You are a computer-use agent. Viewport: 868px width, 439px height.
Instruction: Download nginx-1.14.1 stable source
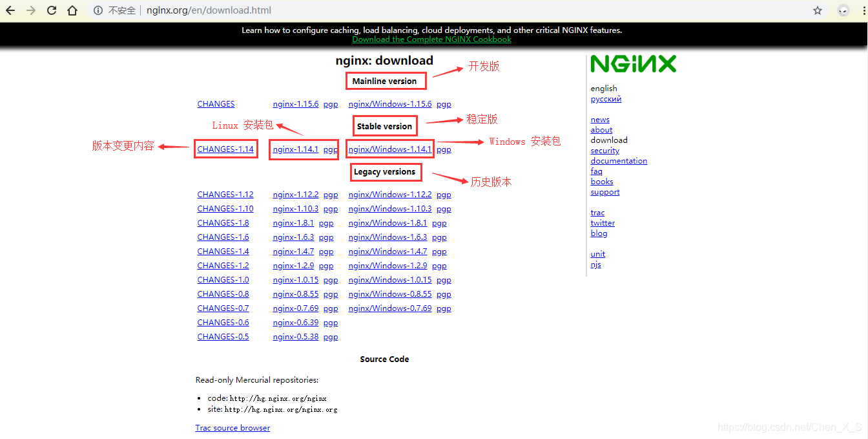(296, 149)
